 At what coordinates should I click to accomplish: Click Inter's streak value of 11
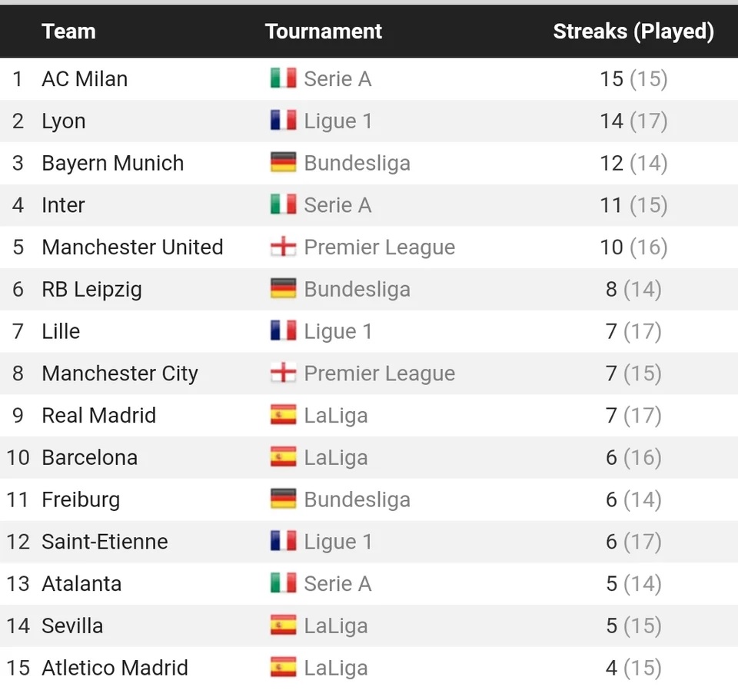tap(611, 205)
